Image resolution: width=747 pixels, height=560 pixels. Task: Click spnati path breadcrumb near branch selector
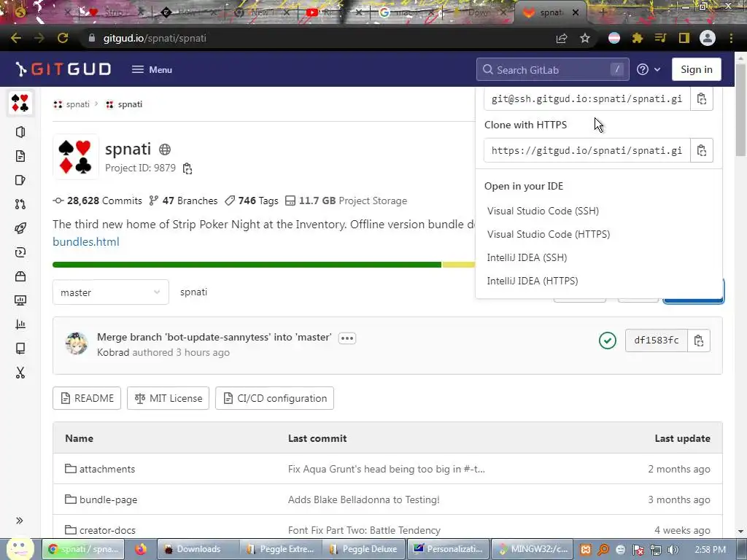(193, 292)
